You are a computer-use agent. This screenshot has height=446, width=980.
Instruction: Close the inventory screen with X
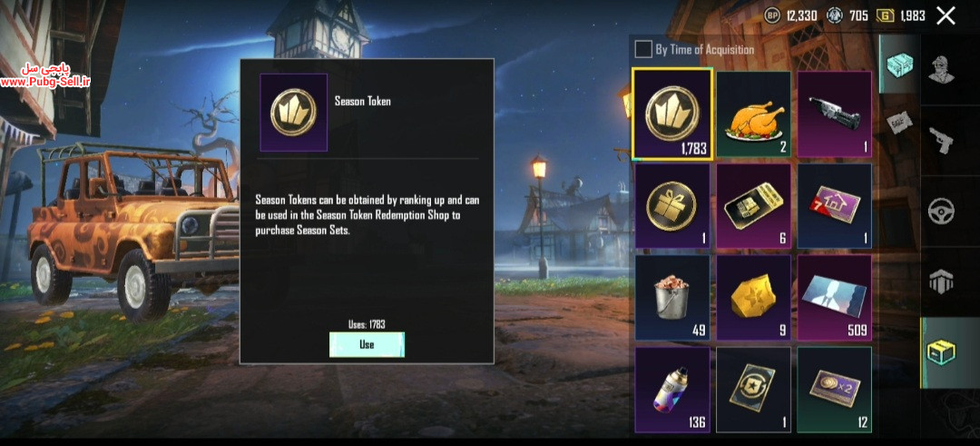946,15
